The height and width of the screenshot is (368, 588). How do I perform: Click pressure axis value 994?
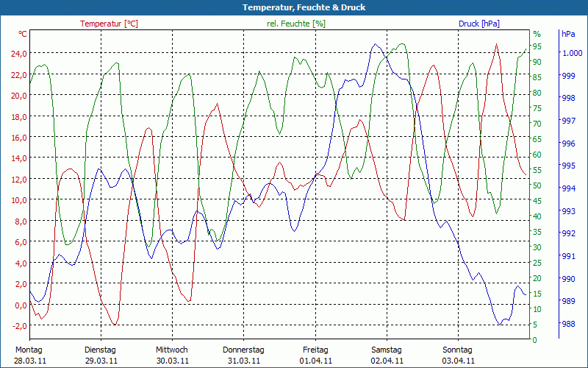coord(568,188)
